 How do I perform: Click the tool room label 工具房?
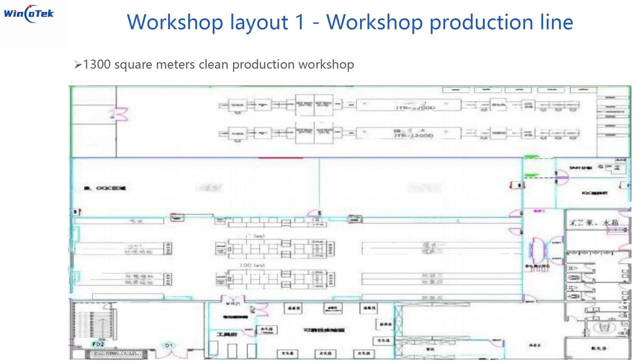pos(227,334)
